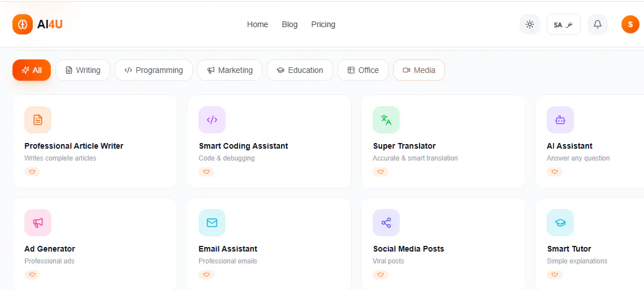Click the Email Assistant envelope icon
Viewport: 644px width, 290px height.
click(x=212, y=223)
